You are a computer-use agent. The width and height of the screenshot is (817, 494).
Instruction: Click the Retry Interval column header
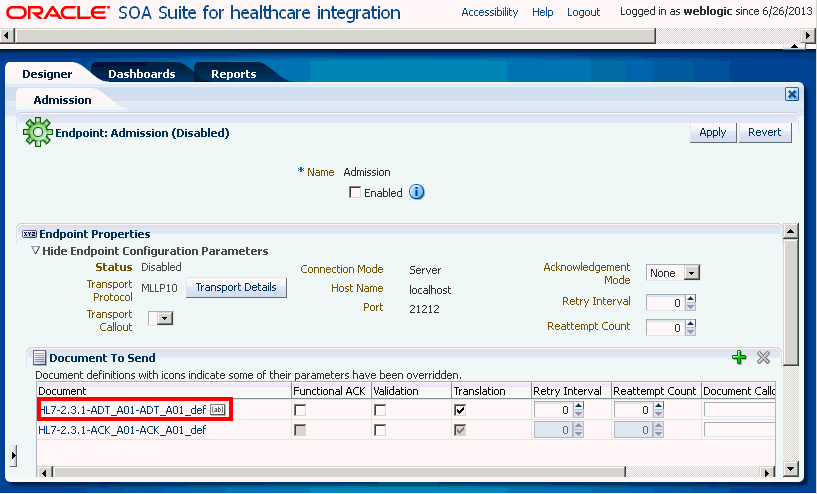(571, 391)
